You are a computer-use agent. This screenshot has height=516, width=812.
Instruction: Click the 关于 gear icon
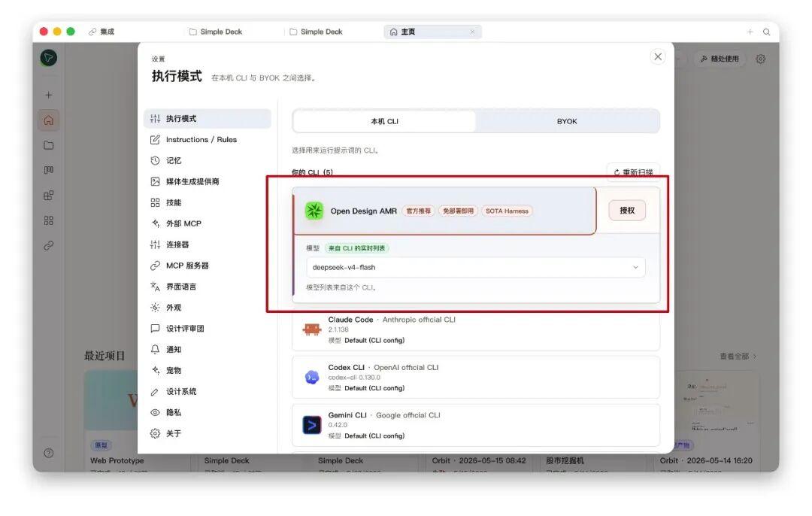pos(155,433)
